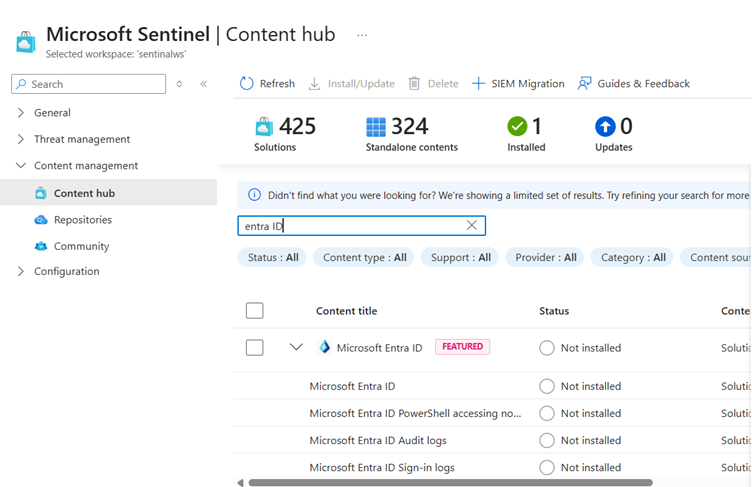
Task: Open the Status : All filter
Action: 273,258
